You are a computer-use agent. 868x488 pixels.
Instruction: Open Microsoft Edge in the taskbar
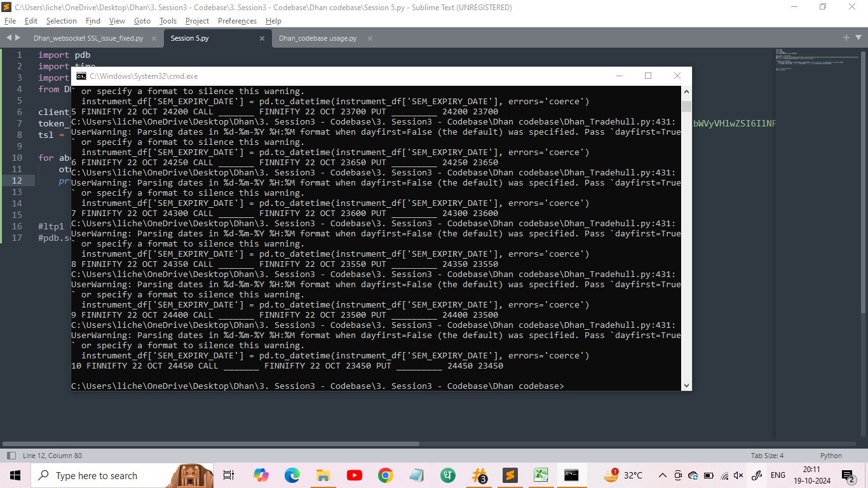pos(292,475)
